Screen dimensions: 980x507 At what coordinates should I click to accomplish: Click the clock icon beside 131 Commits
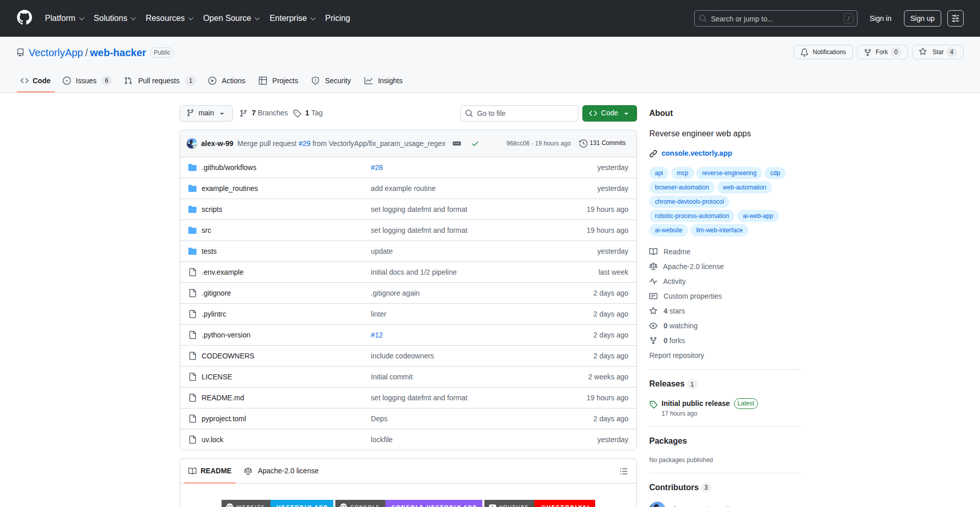click(x=583, y=143)
